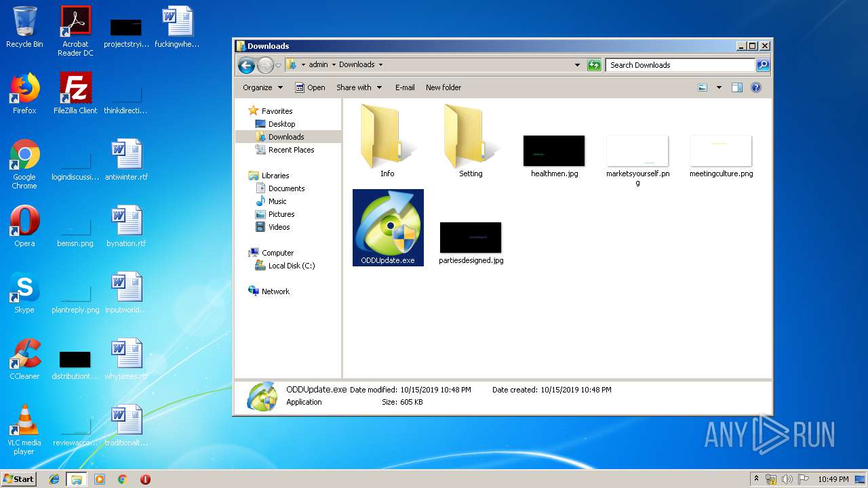The width and height of the screenshot is (868, 488).
Task: Open Pictures library in navigation pane
Action: tap(275, 214)
